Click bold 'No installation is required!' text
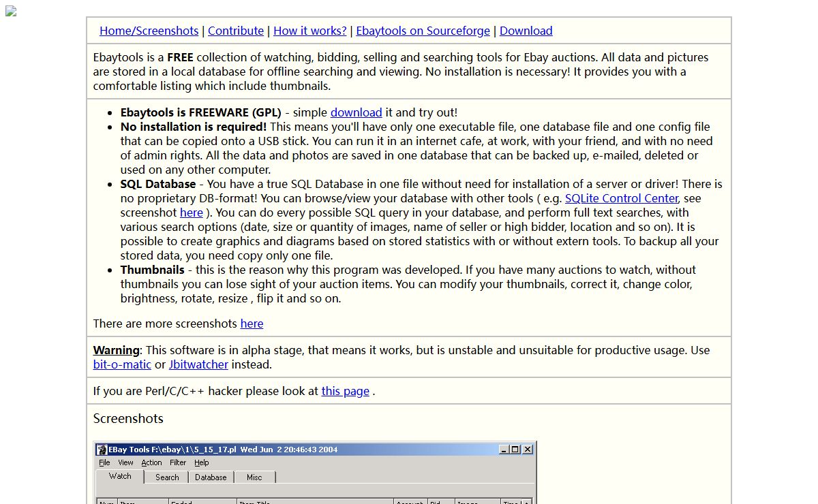The height and width of the screenshot is (504, 818). click(x=194, y=127)
